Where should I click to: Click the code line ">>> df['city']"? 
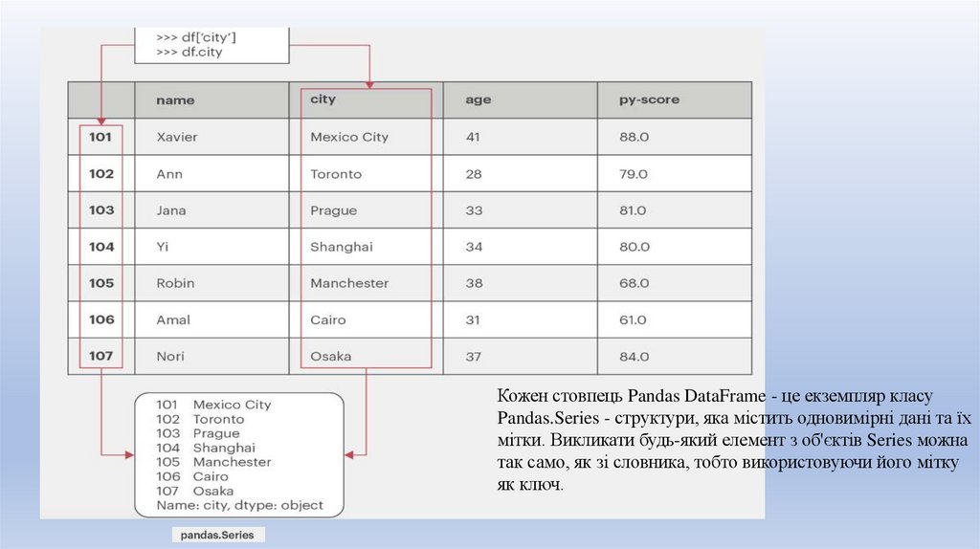click(x=196, y=37)
